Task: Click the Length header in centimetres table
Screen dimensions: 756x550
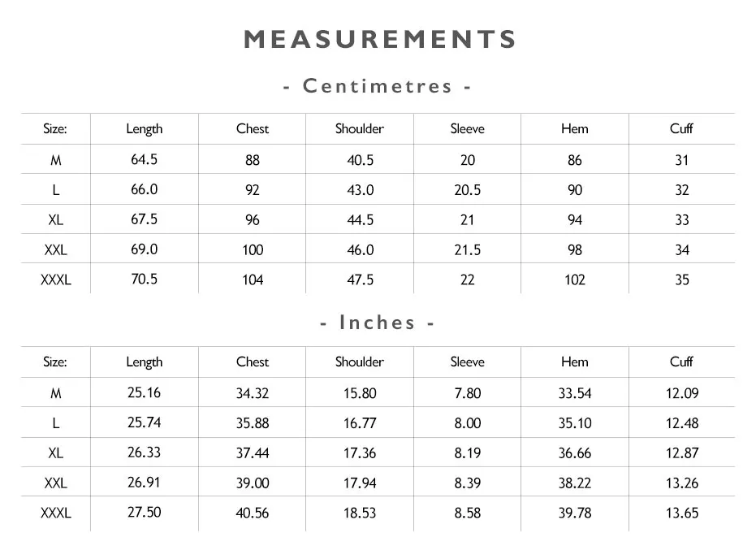Action: [x=145, y=129]
